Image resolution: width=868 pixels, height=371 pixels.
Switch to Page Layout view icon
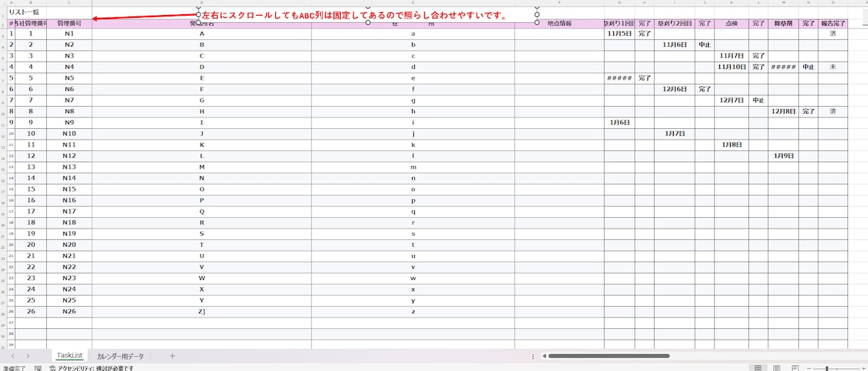(x=777, y=368)
